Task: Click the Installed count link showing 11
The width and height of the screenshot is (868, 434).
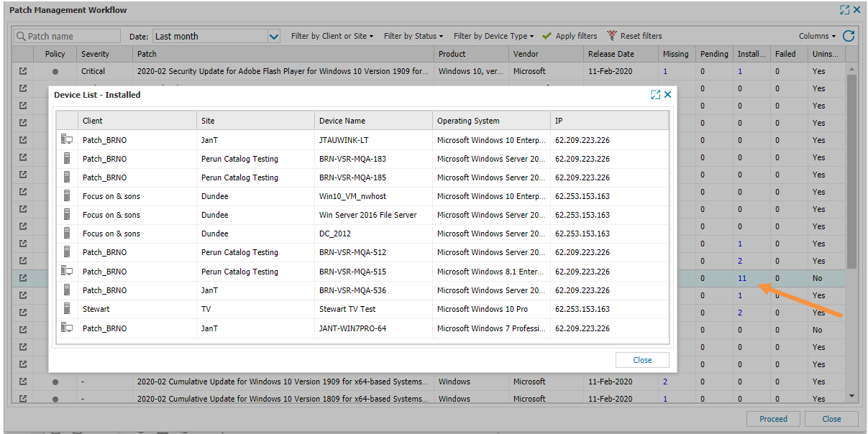Action: tap(742, 278)
